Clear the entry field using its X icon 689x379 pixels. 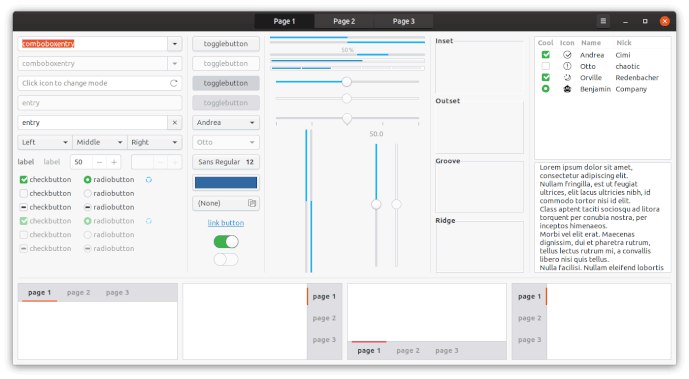click(174, 123)
